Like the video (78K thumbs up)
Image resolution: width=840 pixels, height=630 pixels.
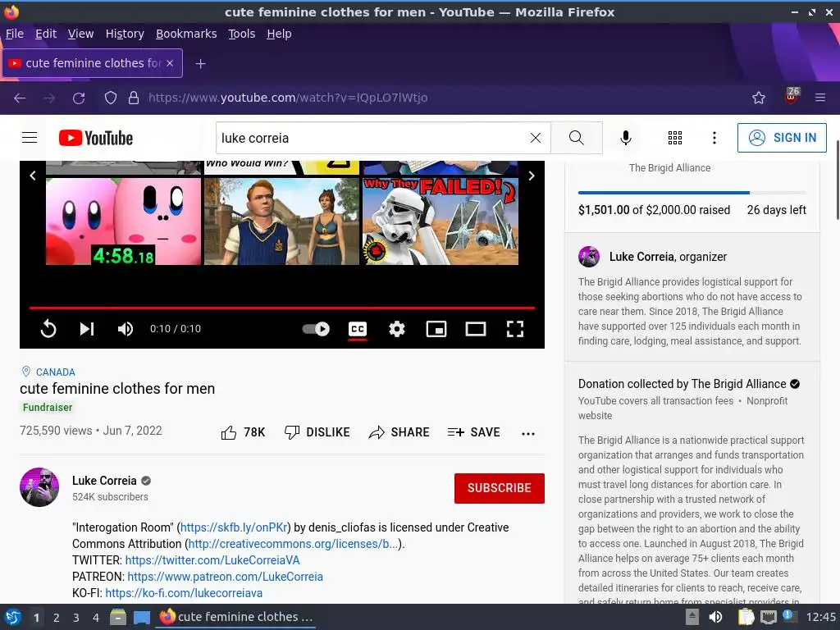[243, 432]
